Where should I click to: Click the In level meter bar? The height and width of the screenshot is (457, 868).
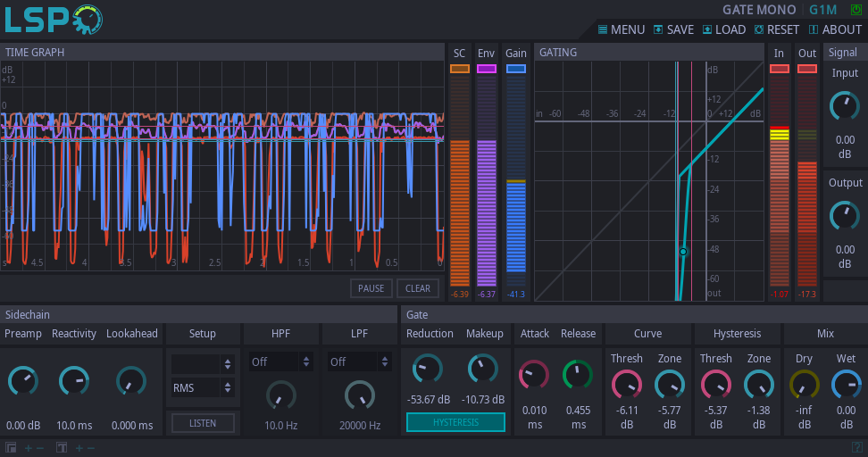pyautogui.click(x=780, y=181)
